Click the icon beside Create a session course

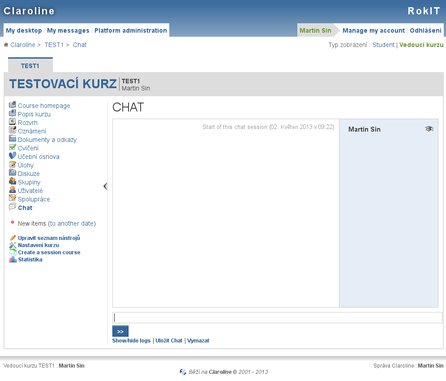pyautogui.click(x=13, y=252)
